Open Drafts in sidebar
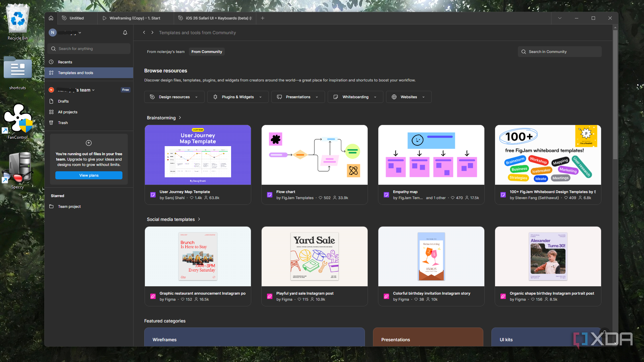 tap(89, 101)
